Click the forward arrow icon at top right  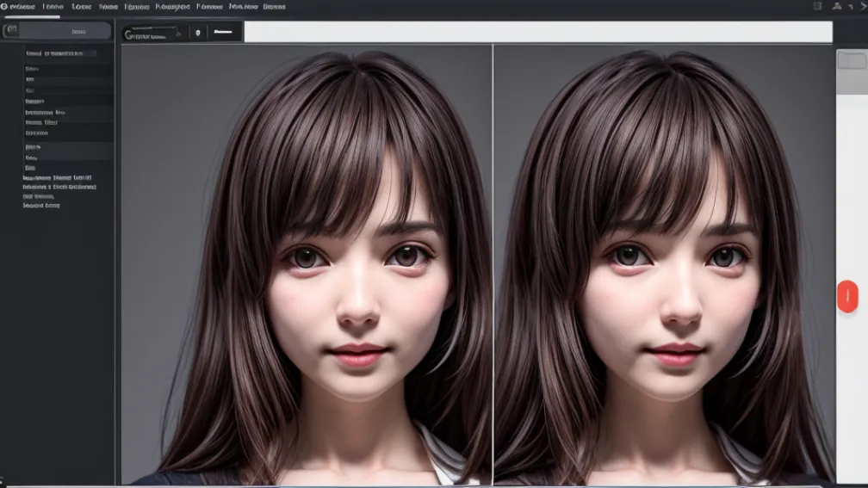[863, 6]
